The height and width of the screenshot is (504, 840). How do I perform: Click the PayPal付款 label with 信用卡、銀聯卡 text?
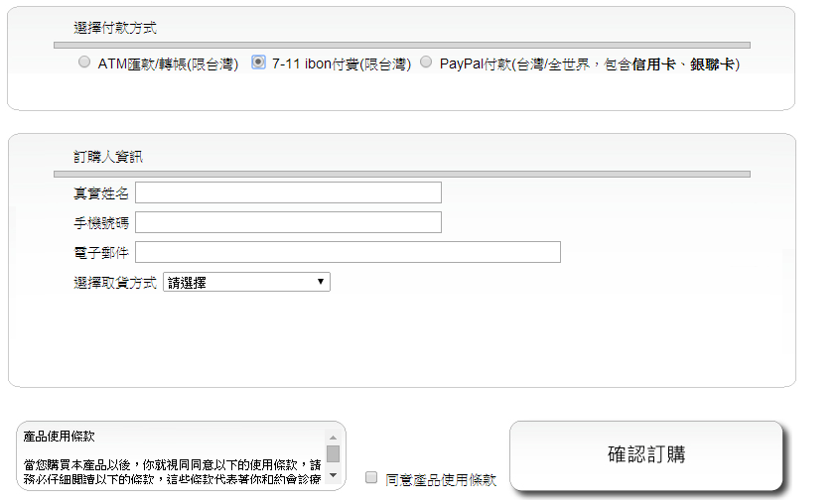(x=589, y=63)
